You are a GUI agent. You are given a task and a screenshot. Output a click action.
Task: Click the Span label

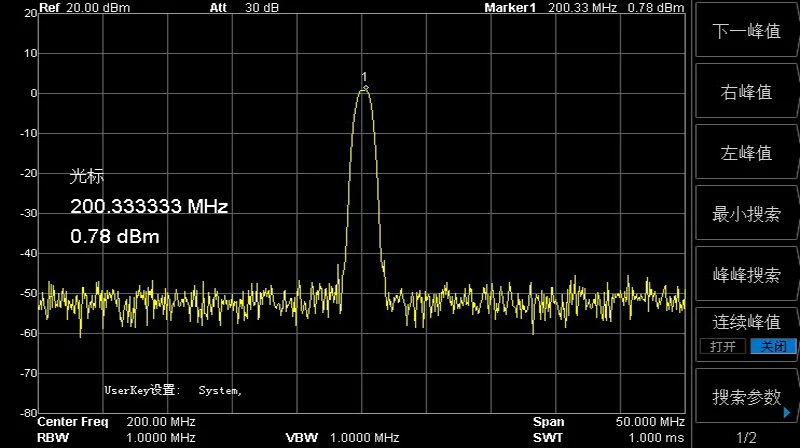[549, 422]
